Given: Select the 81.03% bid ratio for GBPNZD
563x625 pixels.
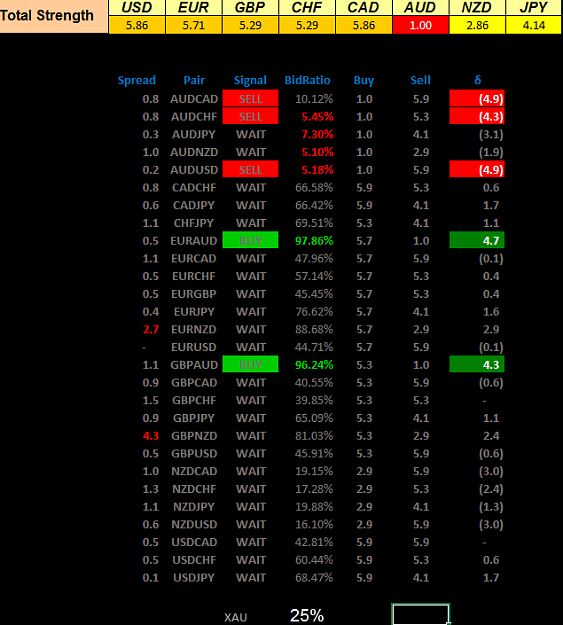Looking at the screenshot, I should point(314,436).
